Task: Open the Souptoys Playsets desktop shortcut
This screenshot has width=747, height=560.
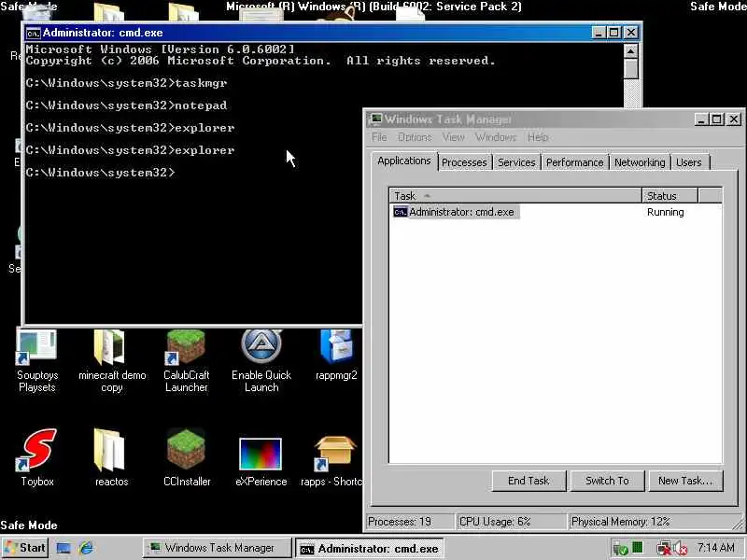Action: [x=37, y=360]
